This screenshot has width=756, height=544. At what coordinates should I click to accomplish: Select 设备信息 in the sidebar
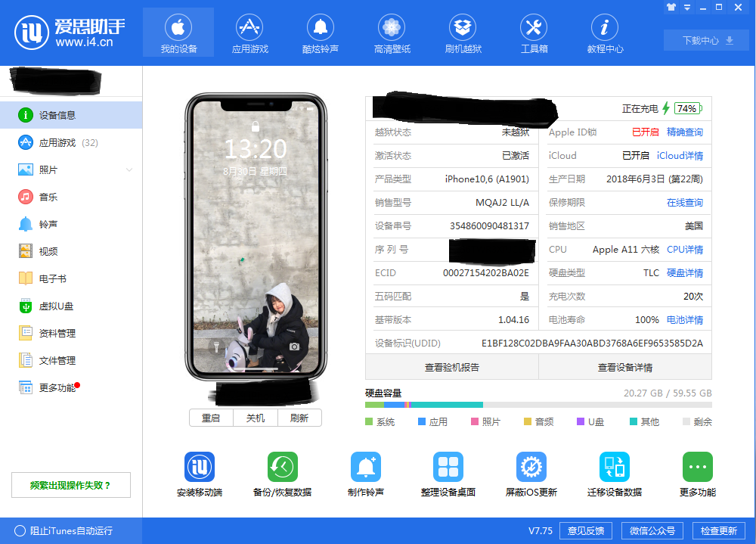point(71,115)
